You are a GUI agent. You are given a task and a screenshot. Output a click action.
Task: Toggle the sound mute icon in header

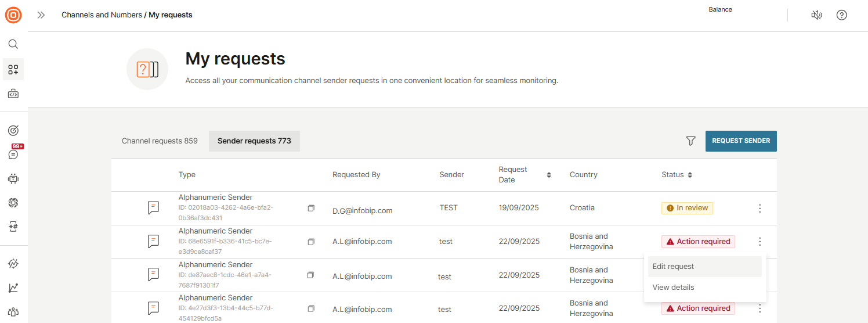tap(816, 15)
